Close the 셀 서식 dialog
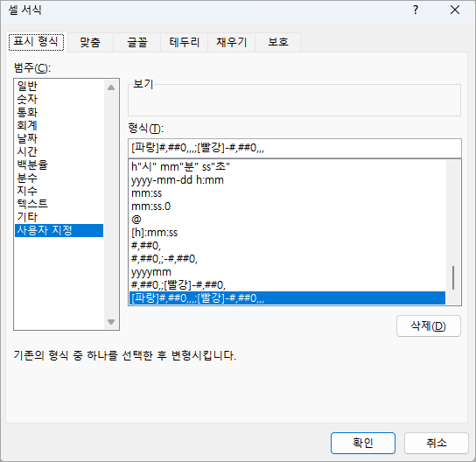The width and height of the screenshot is (476, 462). point(455,10)
